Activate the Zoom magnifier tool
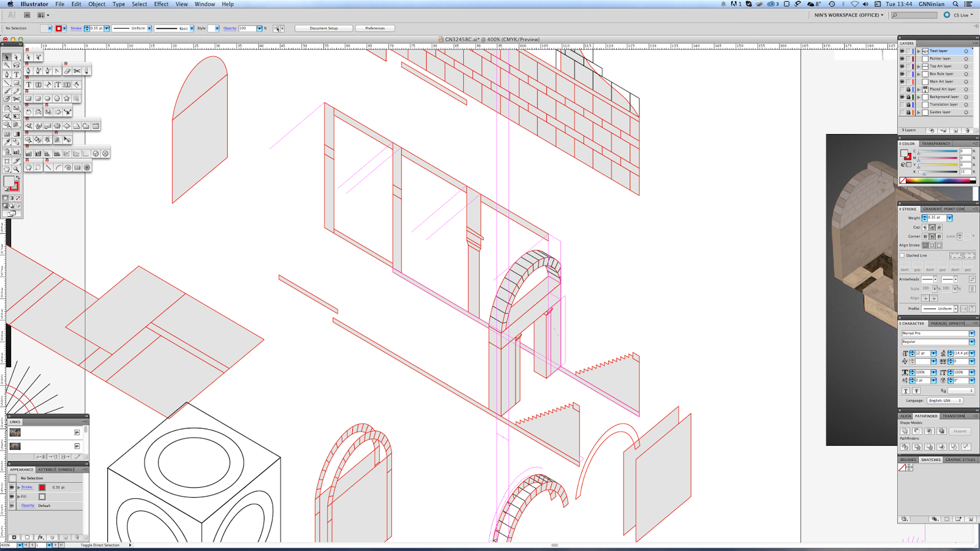980x551 pixels. [17, 168]
